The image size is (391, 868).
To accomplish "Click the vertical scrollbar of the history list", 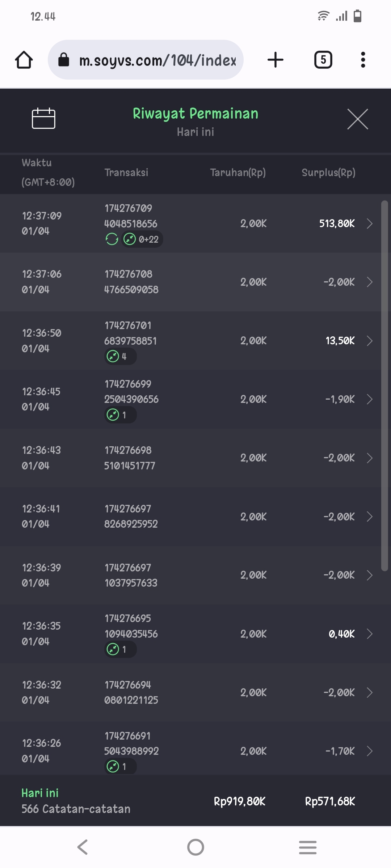I will (x=384, y=386).
